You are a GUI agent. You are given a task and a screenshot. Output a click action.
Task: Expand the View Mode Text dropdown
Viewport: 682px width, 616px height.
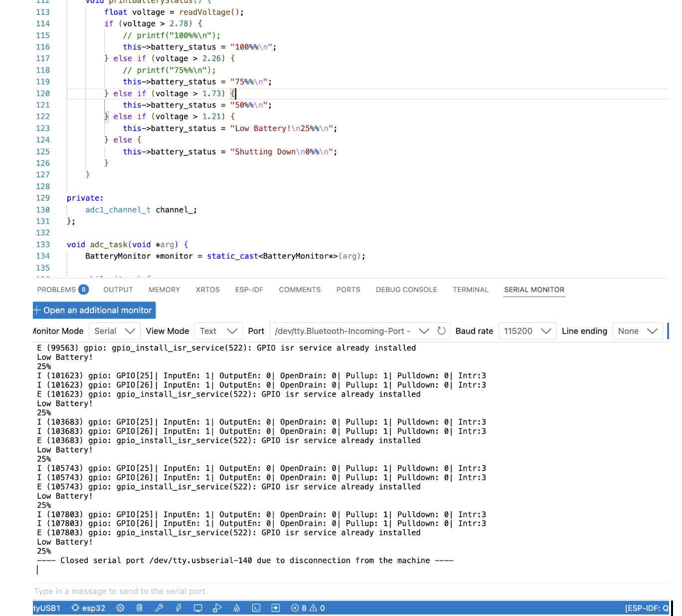(x=218, y=331)
